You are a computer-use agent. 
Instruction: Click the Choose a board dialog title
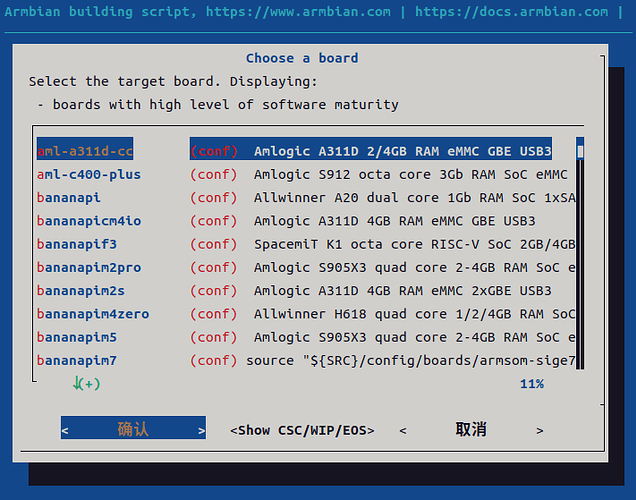(x=302, y=58)
